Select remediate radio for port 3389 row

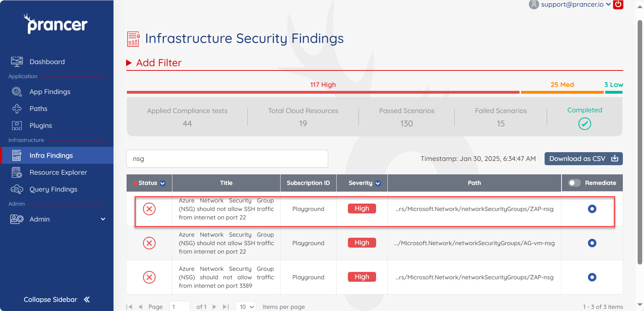(592, 277)
